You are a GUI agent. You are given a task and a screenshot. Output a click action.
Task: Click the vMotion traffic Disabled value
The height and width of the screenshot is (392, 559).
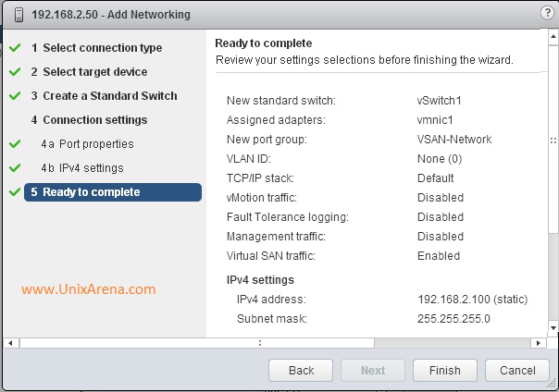[x=441, y=198]
